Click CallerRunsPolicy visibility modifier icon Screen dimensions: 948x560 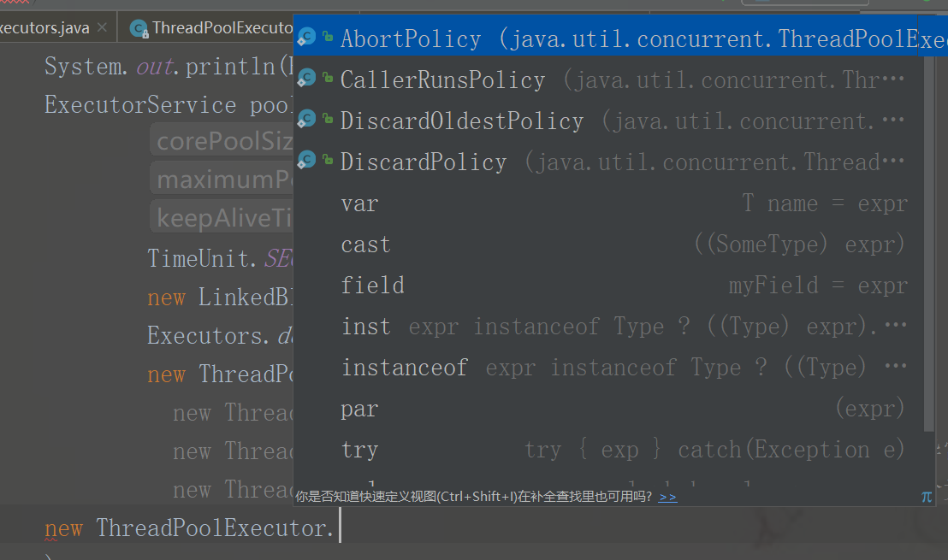[328, 77]
